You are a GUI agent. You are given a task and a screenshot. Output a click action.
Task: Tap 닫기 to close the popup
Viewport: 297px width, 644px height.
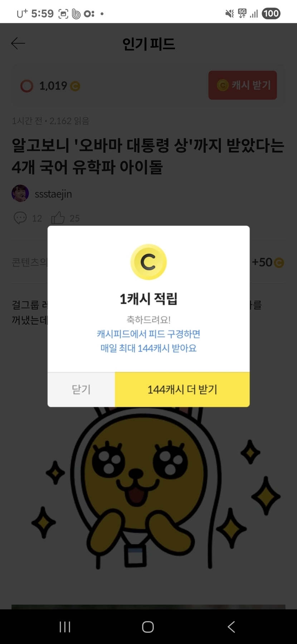point(81,389)
